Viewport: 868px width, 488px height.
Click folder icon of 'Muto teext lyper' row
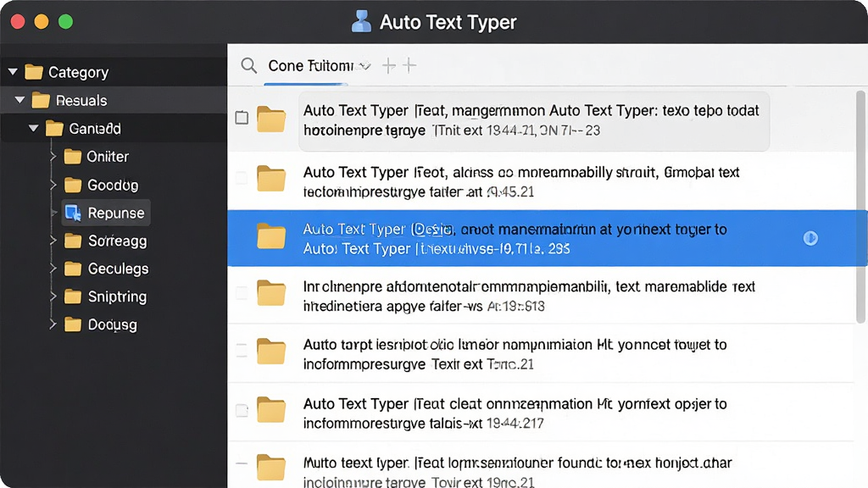pyautogui.click(x=271, y=468)
